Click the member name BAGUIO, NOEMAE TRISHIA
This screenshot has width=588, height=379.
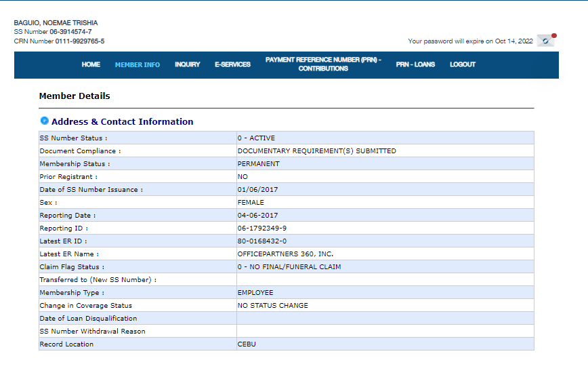(56, 23)
